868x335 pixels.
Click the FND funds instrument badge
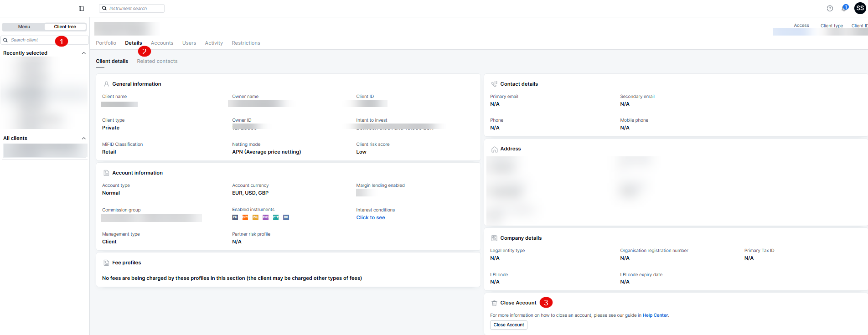(x=265, y=217)
